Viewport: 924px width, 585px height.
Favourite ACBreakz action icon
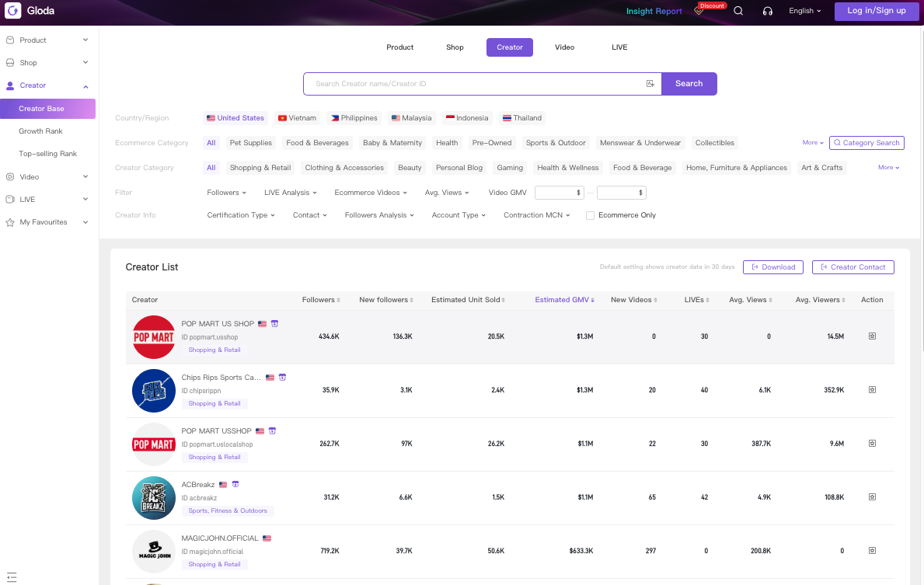tap(872, 496)
